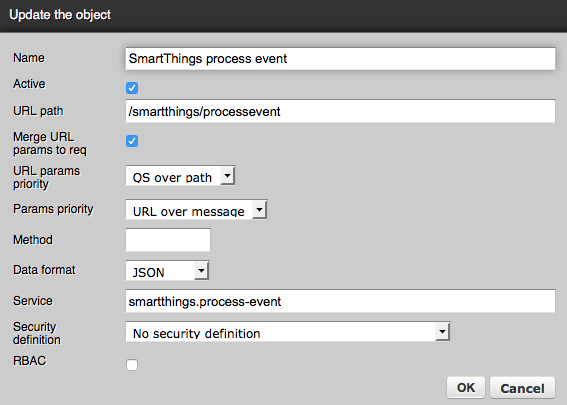Viewport: 567px width, 405px height.
Task: Click the Update the object title
Action: pos(60,15)
